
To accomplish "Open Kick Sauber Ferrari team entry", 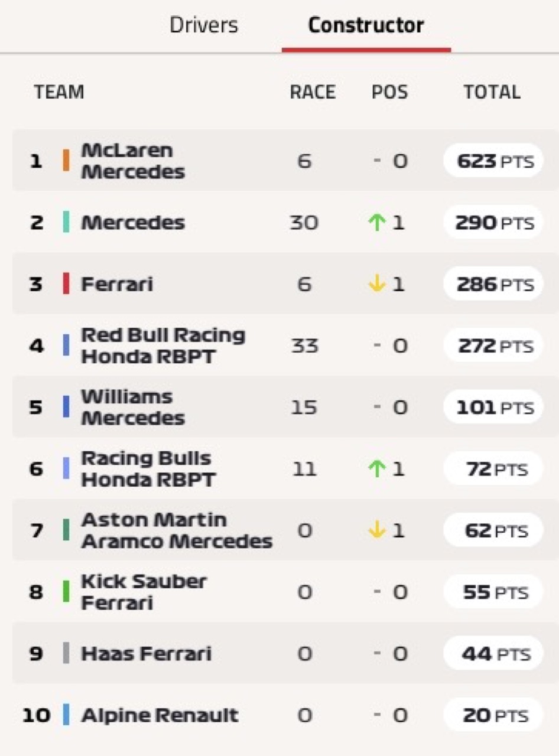I will [285, 592].
